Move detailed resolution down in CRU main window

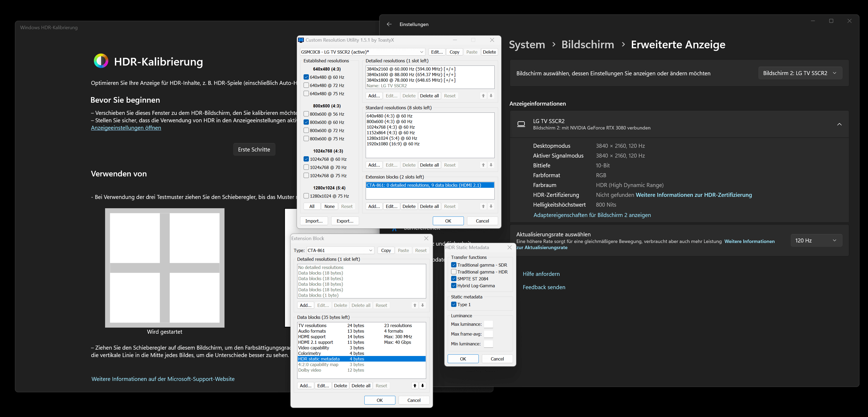491,96
